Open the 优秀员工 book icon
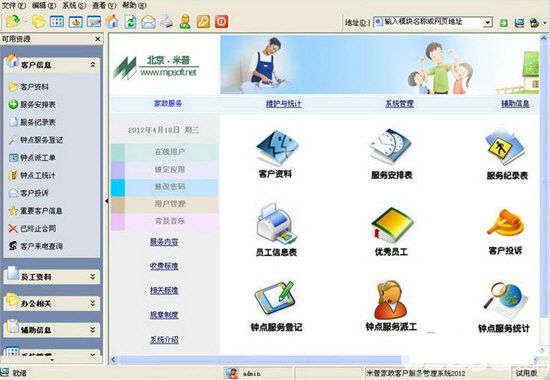This screenshot has width=550, height=380. tap(392, 225)
